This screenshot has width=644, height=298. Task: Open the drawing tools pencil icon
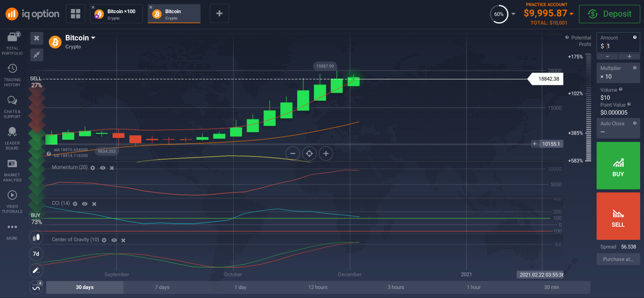[x=36, y=270]
